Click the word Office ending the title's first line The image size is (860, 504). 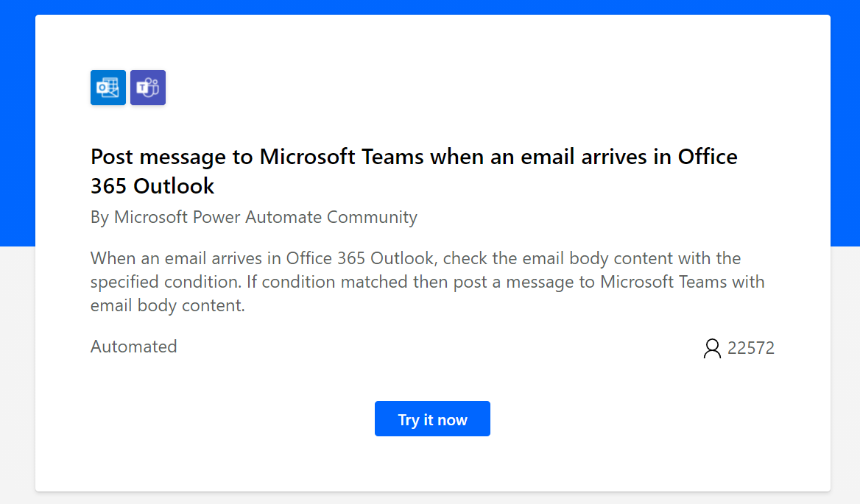click(708, 157)
